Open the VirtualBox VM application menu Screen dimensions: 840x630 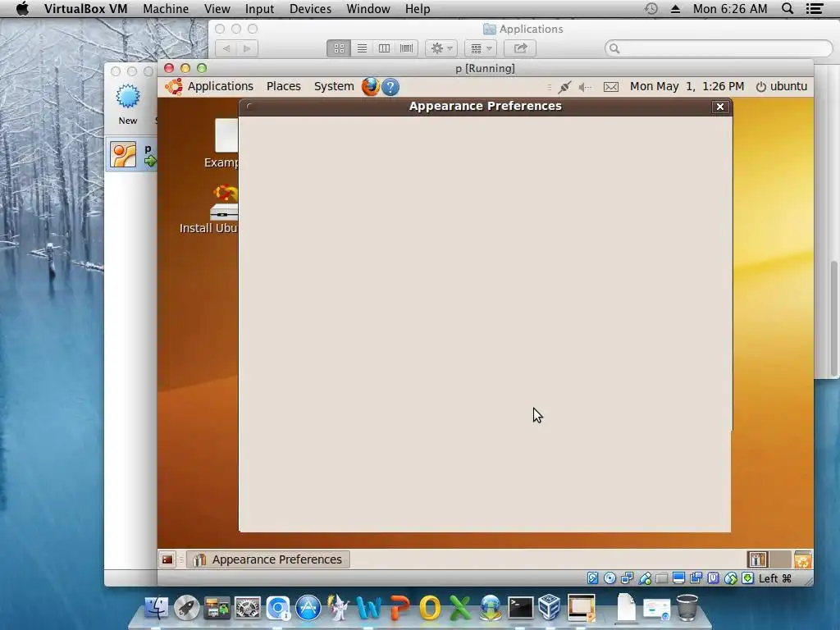[x=85, y=9]
